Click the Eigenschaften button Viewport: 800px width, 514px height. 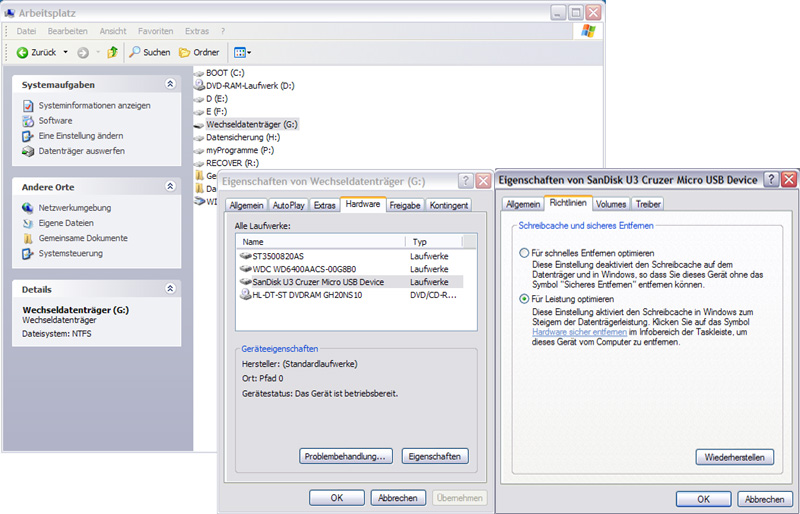click(435, 456)
